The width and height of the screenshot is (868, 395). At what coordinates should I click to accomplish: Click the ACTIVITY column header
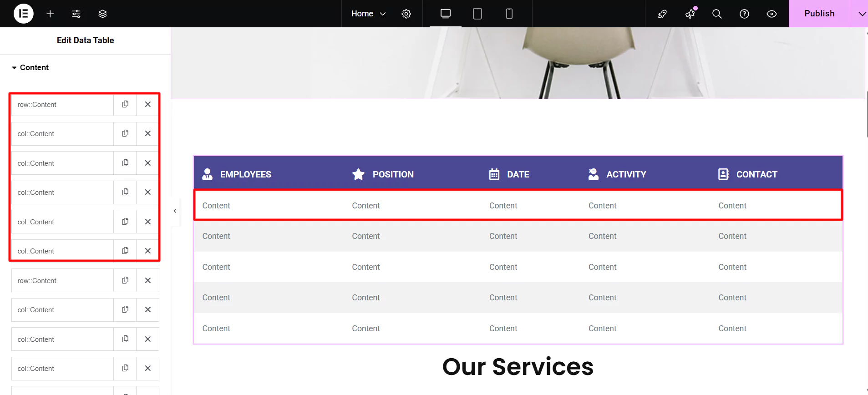626,174
